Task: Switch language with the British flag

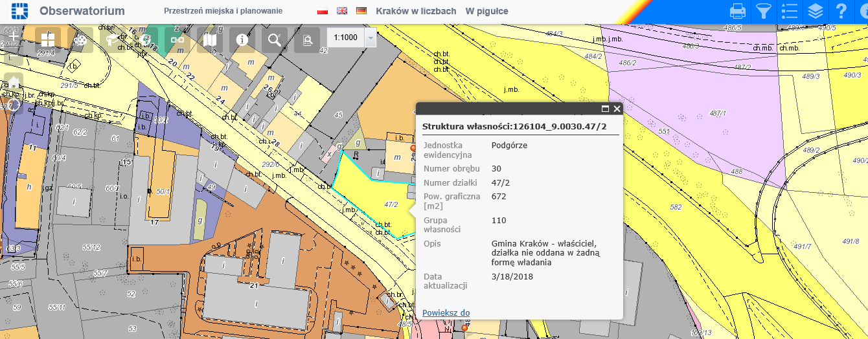Action: pos(342,11)
